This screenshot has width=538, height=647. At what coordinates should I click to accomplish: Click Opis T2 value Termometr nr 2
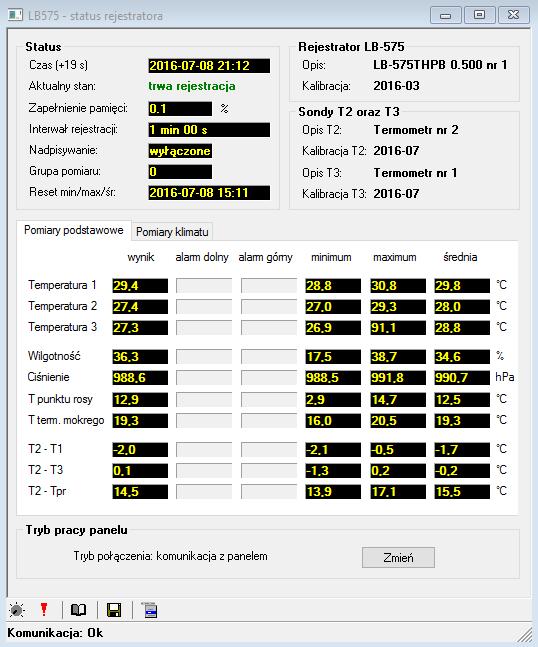click(x=416, y=130)
